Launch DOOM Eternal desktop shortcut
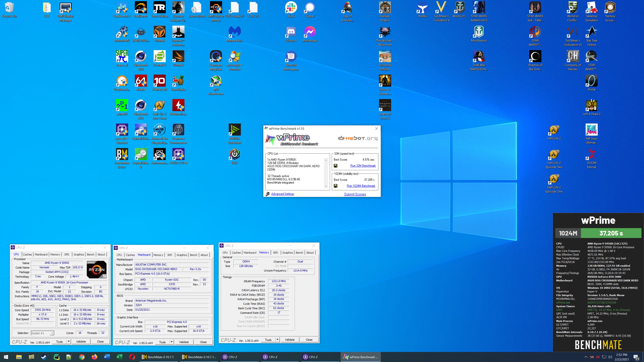The image size is (644, 362). click(591, 159)
